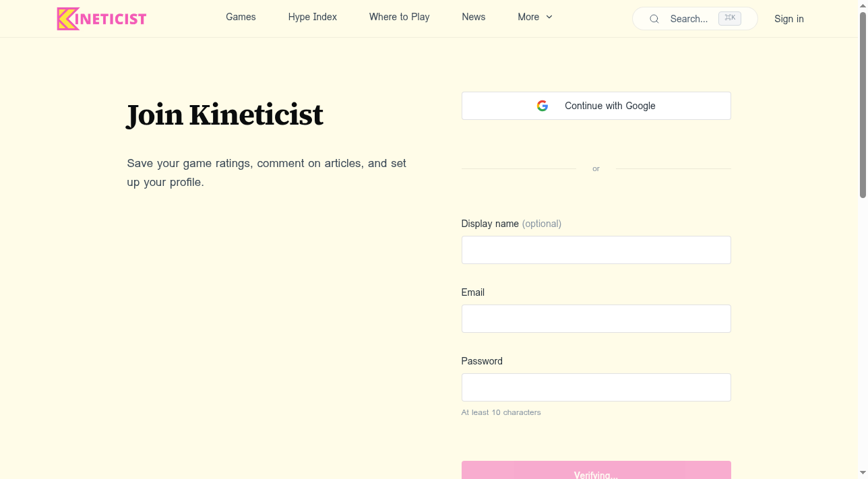The width and height of the screenshot is (868, 479).
Task: Open the Kineticist logo home link
Action: (102, 19)
